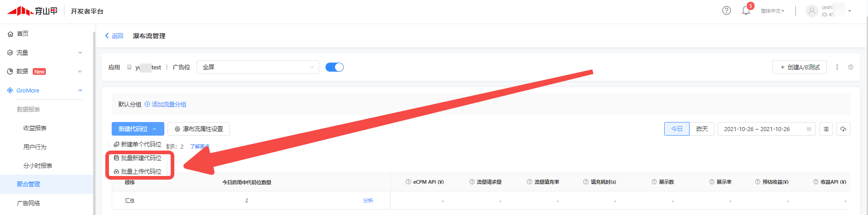The height and width of the screenshot is (215, 868).
Task: Choose 批量上传代码位 from the menu
Action: pyautogui.click(x=141, y=171)
